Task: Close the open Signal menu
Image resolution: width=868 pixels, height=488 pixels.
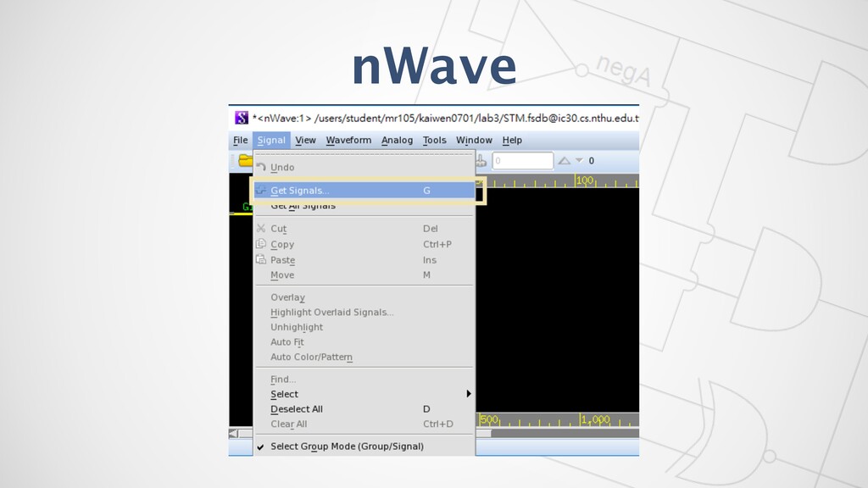Action: pos(271,140)
